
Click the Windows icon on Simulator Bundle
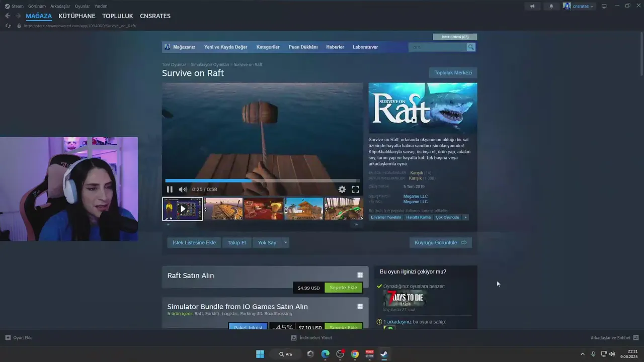click(x=360, y=306)
